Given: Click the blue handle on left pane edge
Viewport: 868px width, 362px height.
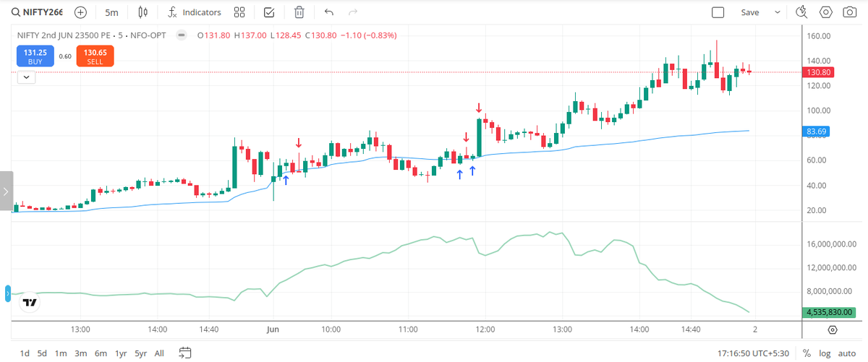Looking at the screenshot, I should (x=8, y=293).
